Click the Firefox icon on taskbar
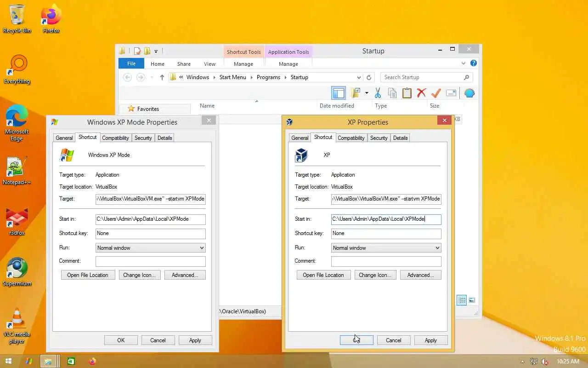 coord(93,361)
